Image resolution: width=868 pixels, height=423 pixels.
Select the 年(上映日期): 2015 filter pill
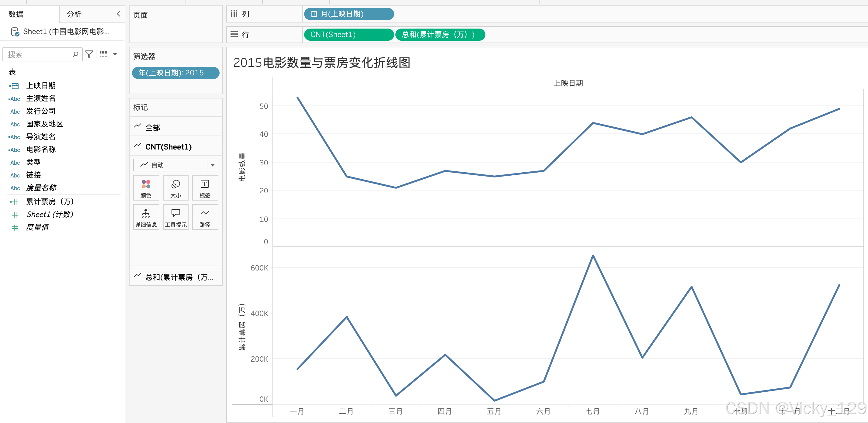pos(175,73)
